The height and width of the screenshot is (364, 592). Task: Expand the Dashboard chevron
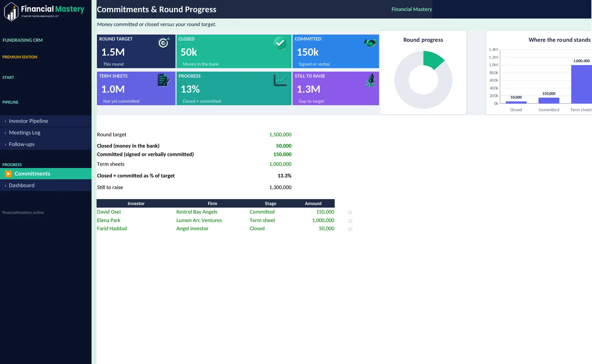tap(5, 186)
